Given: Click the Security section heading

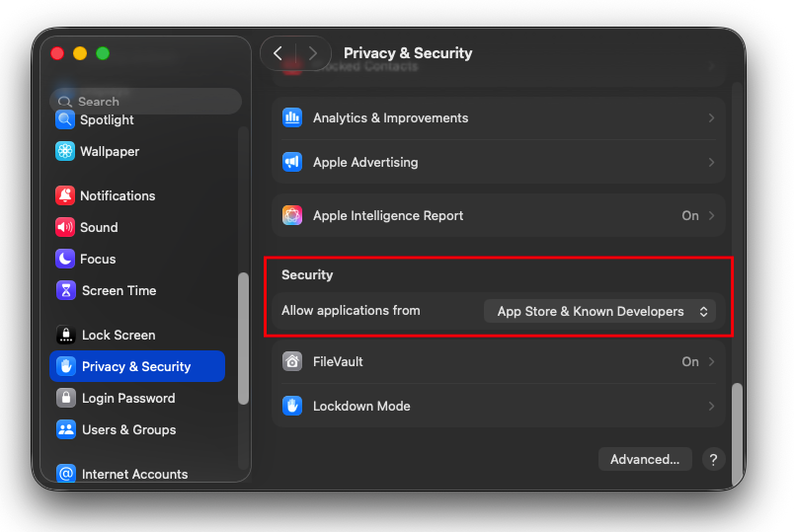Looking at the screenshot, I should pyautogui.click(x=307, y=274).
